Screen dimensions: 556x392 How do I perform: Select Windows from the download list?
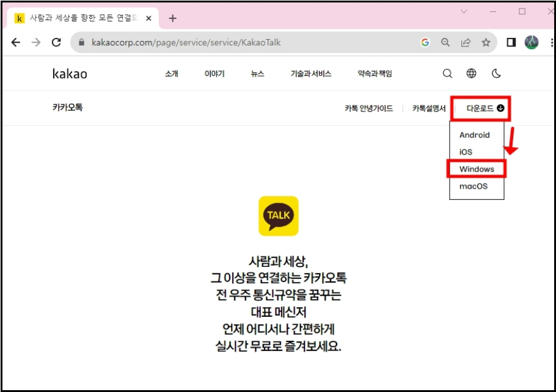pyautogui.click(x=477, y=169)
